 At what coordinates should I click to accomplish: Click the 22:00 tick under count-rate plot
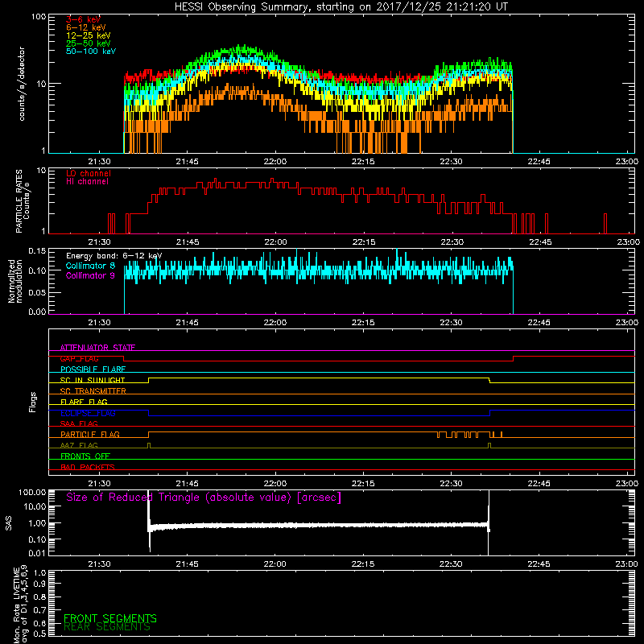275,162
